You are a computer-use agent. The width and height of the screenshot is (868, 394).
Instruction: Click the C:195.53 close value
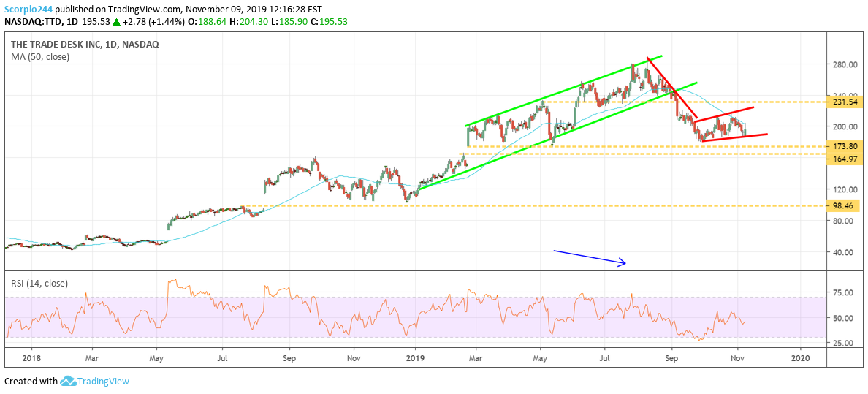[330, 22]
